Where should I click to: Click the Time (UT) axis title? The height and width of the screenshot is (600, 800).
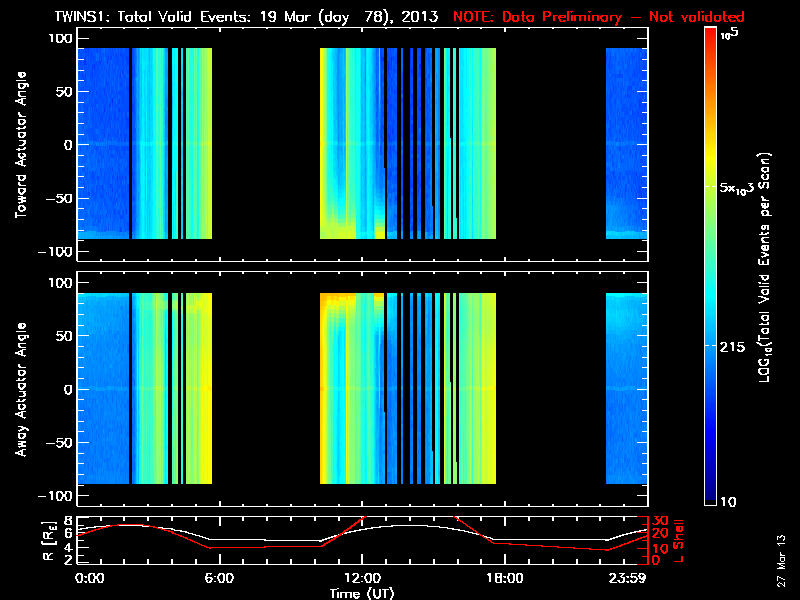361,593
